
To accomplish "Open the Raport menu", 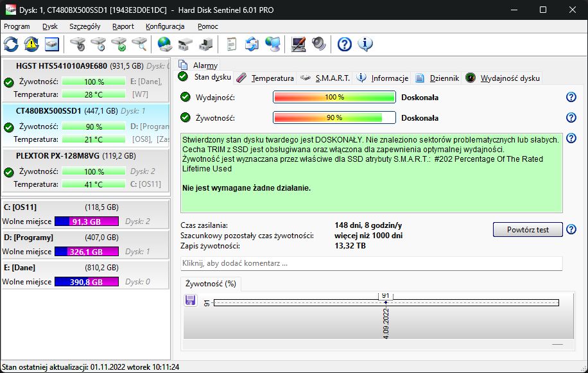I will click(x=123, y=26).
